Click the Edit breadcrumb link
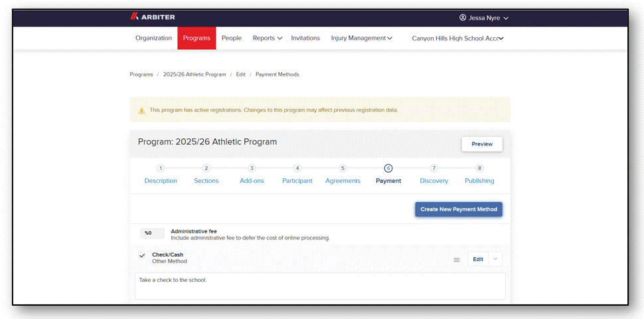 [x=241, y=74]
